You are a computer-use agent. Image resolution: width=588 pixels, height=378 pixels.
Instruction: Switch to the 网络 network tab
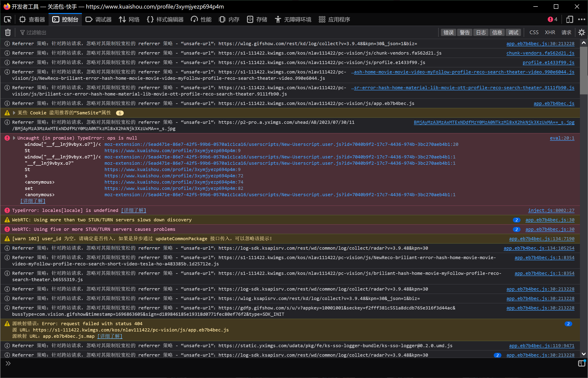click(129, 19)
